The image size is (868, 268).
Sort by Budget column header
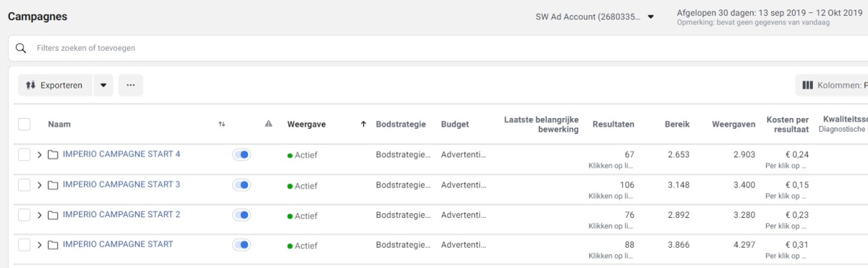point(455,125)
